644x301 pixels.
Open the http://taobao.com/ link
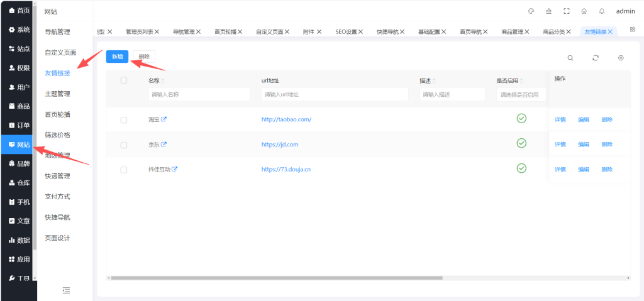tap(286, 119)
